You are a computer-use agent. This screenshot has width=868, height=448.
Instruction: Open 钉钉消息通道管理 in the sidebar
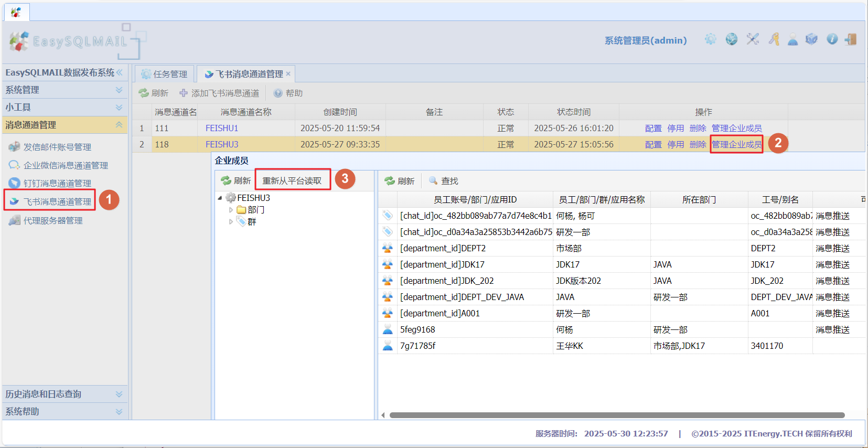[x=57, y=183]
